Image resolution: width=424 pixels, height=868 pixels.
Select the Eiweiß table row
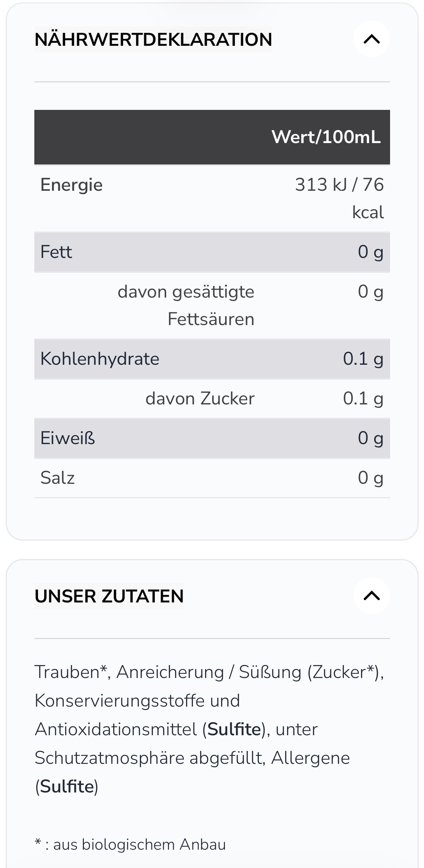[212, 438]
